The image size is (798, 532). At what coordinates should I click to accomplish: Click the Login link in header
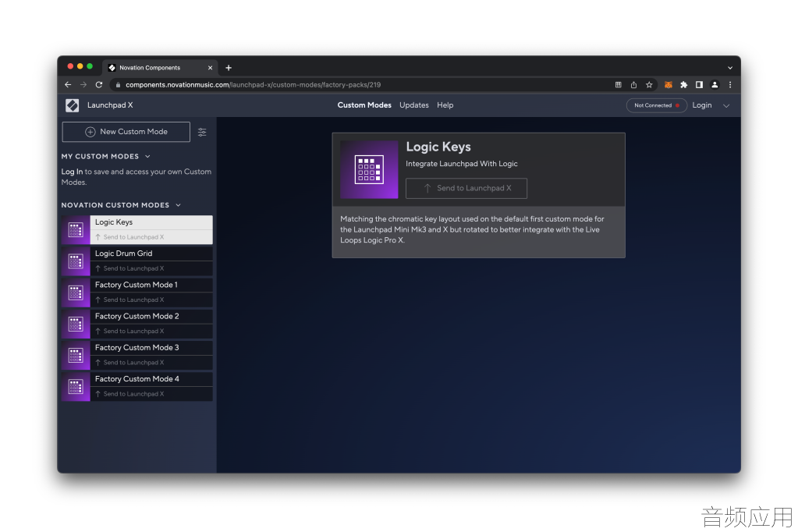(x=702, y=105)
